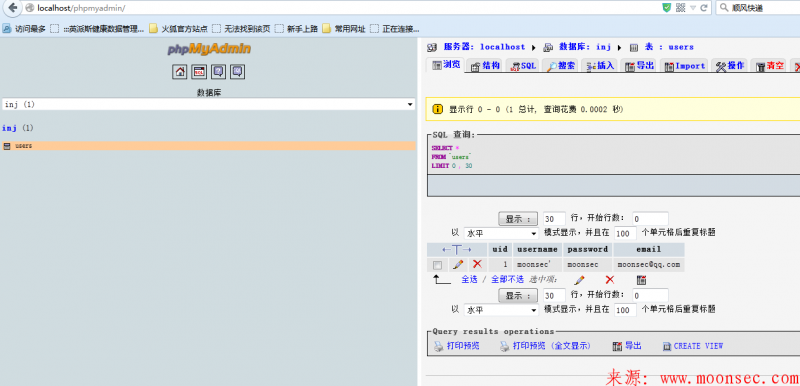Tick the checkbox for row uid 1
800x386 pixels.
[437, 265]
